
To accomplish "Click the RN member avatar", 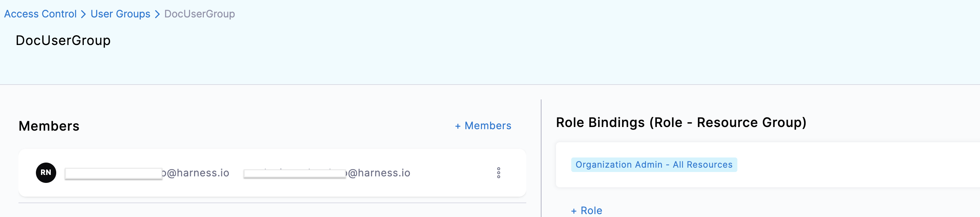I will click(46, 173).
